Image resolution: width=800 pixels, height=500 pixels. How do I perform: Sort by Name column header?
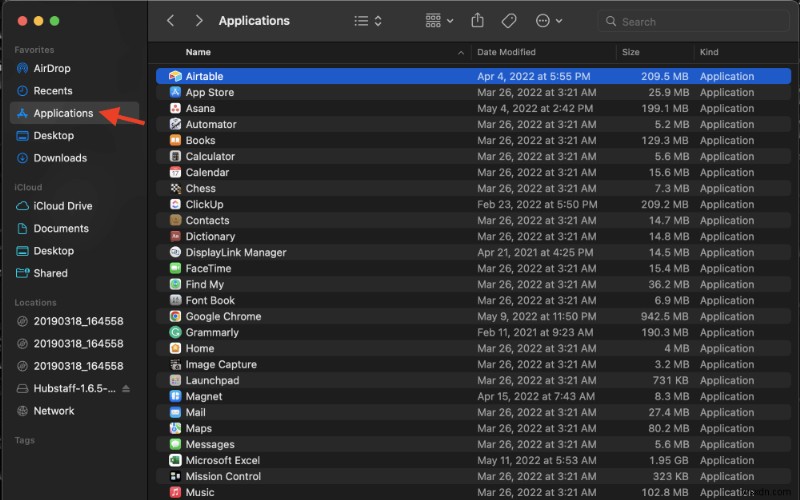[x=198, y=52]
